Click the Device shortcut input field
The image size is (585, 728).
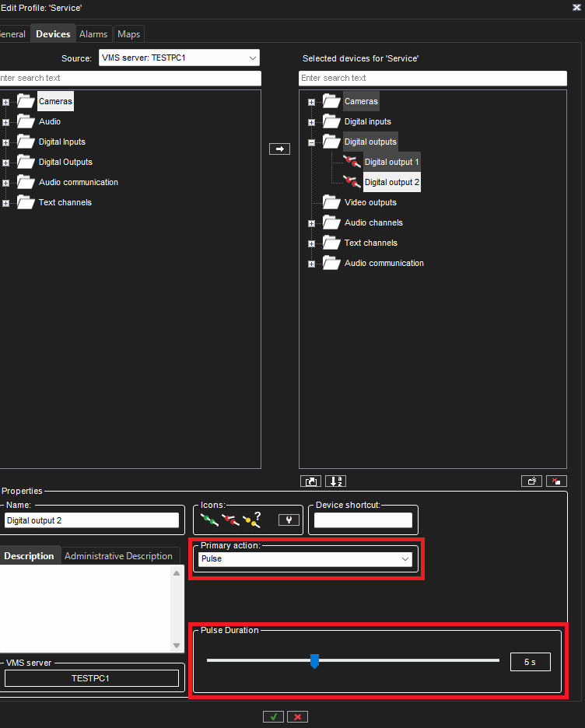(x=363, y=520)
